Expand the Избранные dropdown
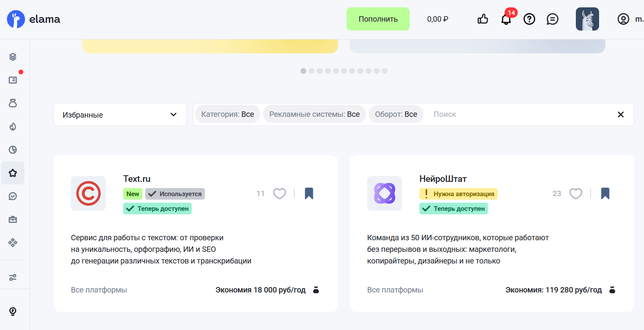Screen dimensions: 644x330 [x=120, y=115]
